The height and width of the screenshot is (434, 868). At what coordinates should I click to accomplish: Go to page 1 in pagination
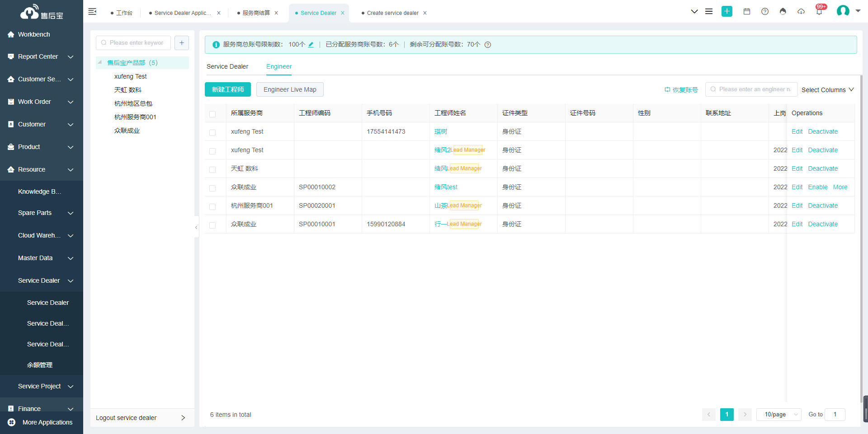pos(727,415)
